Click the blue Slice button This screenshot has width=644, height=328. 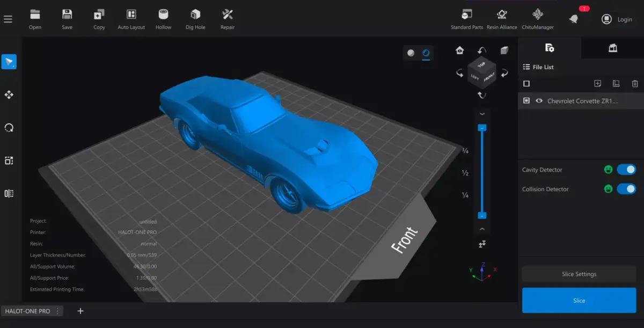(x=579, y=301)
